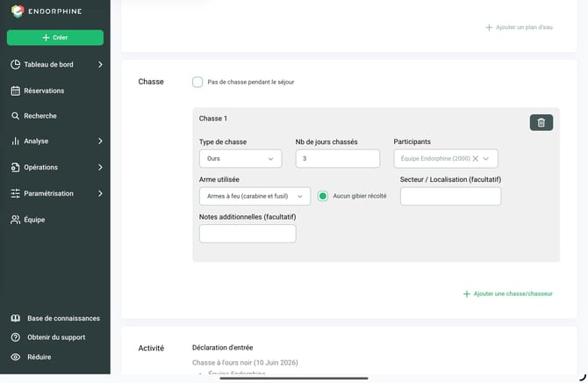Screen dimensions: 588x383
Task: Click the Analyse bar chart icon
Action: point(15,141)
